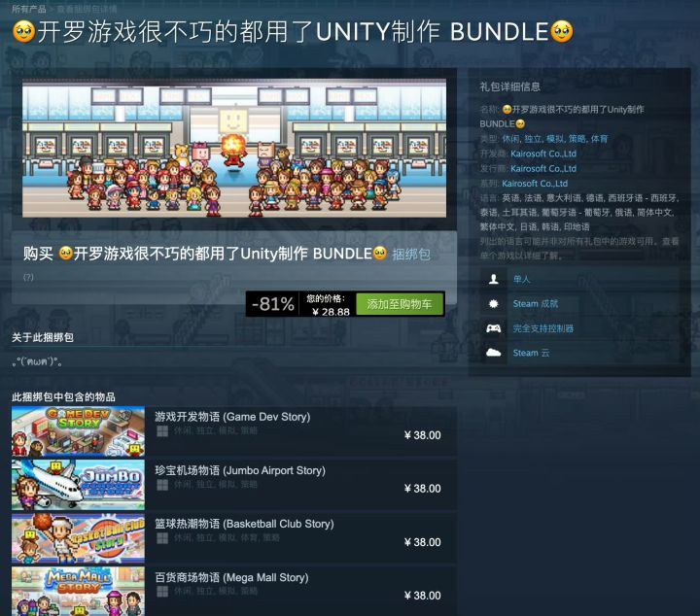Click the single-player person icon
The height and width of the screenshot is (616, 700).
tap(493, 279)
